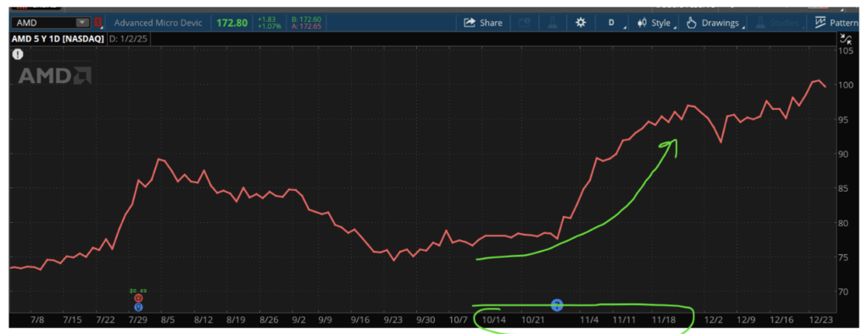Click the 9/23 date axis label
This screenshot has width=868, height=334.
coord(392,320)
